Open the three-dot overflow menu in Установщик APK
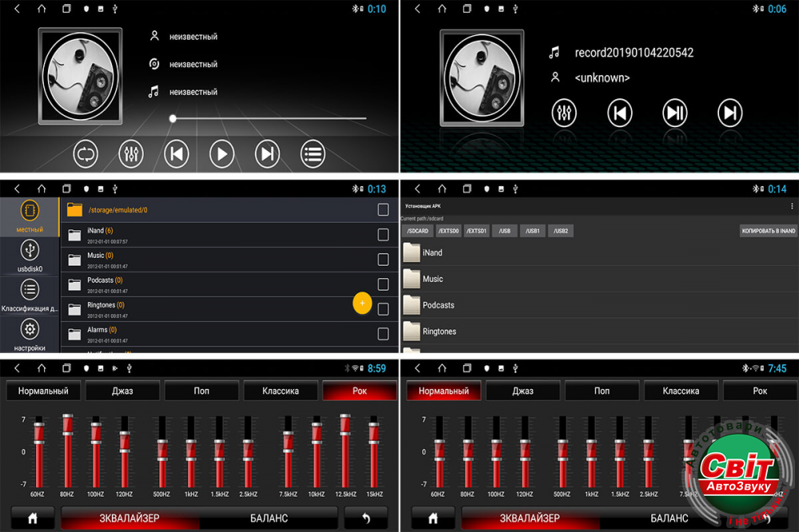799x532 pixels. 791,206
